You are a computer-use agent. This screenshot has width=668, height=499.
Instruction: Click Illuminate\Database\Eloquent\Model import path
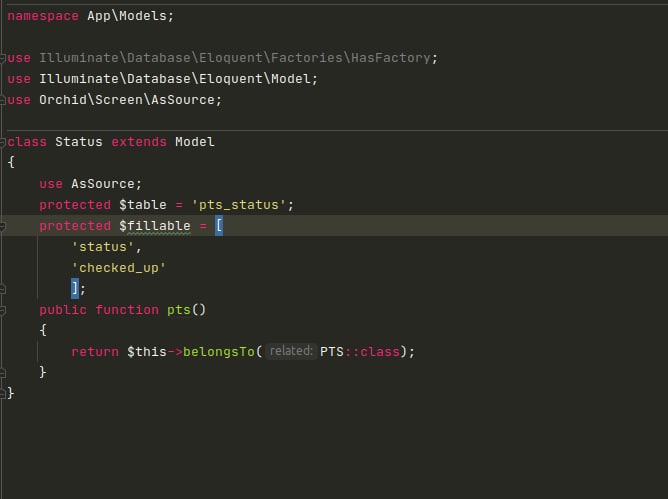(175, 79)
